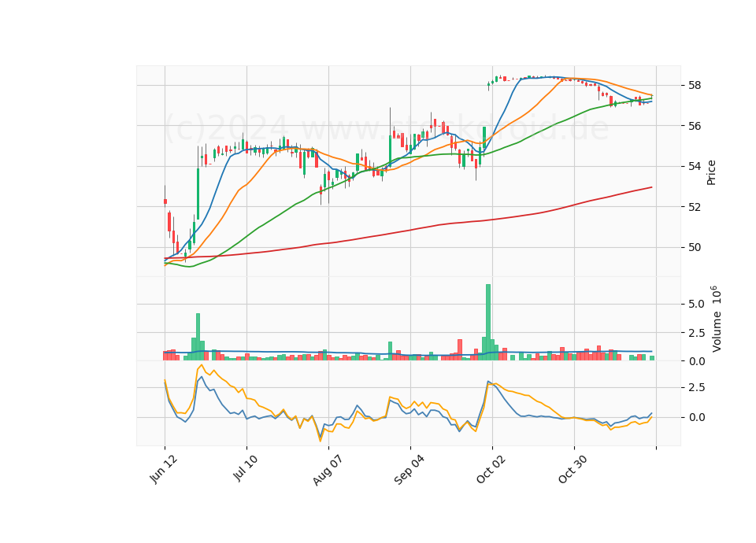Click the 2.5 tick on the volume axis
The width and height of the screenshot is (756, 543).
696,333
